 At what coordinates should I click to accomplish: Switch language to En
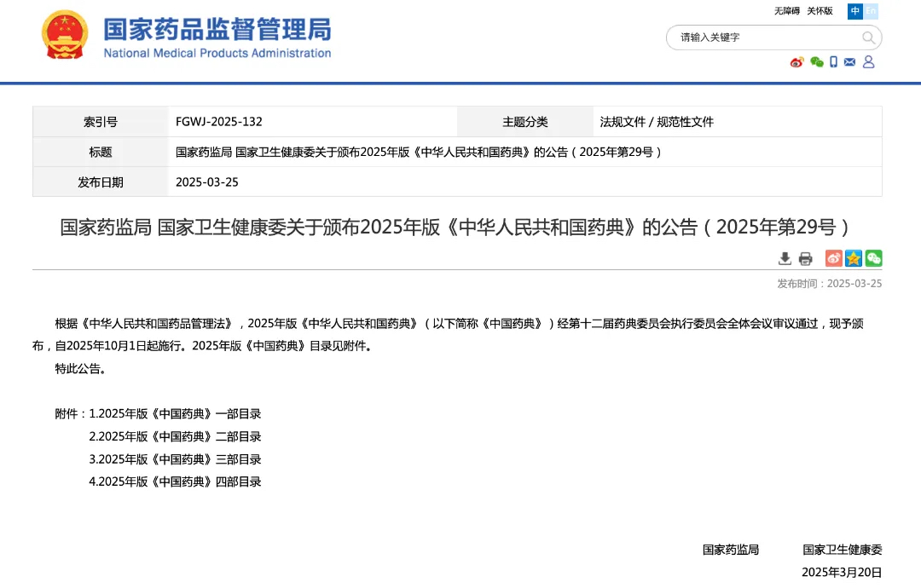point(871,11)
